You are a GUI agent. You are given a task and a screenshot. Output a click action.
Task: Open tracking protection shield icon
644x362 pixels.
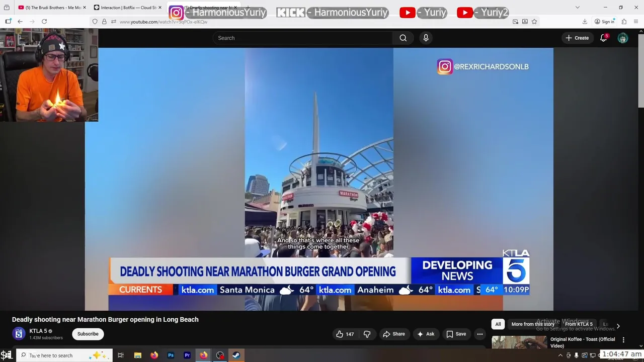click(95, 22)
